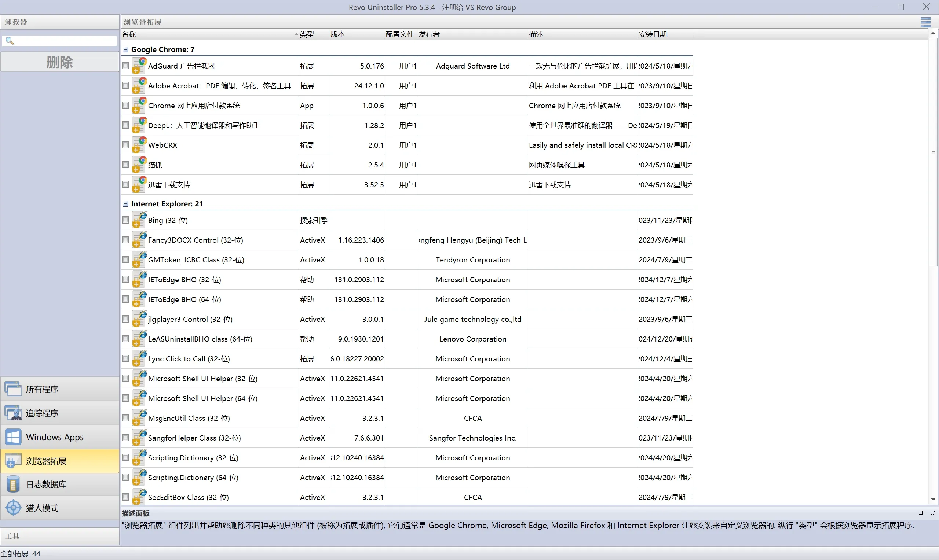Open the 所有程序 (All Programs) icon
Image resolution: width=939 pixels, height=560 pixels.
point(13,389)
